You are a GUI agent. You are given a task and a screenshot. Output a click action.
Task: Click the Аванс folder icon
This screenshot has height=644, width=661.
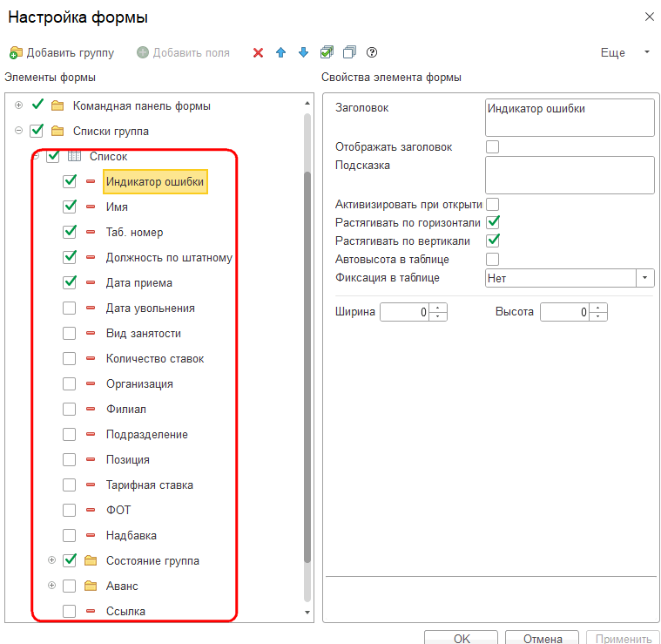pyautogui.click(x=91, y=586)
